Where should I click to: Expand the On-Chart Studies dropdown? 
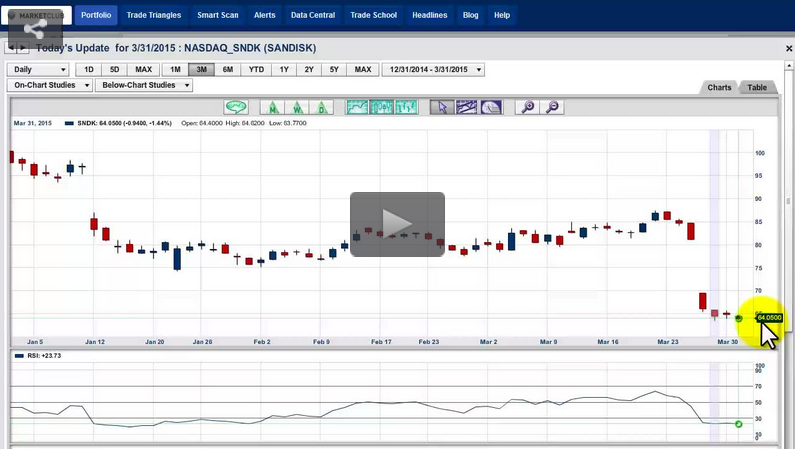(50, 85)
